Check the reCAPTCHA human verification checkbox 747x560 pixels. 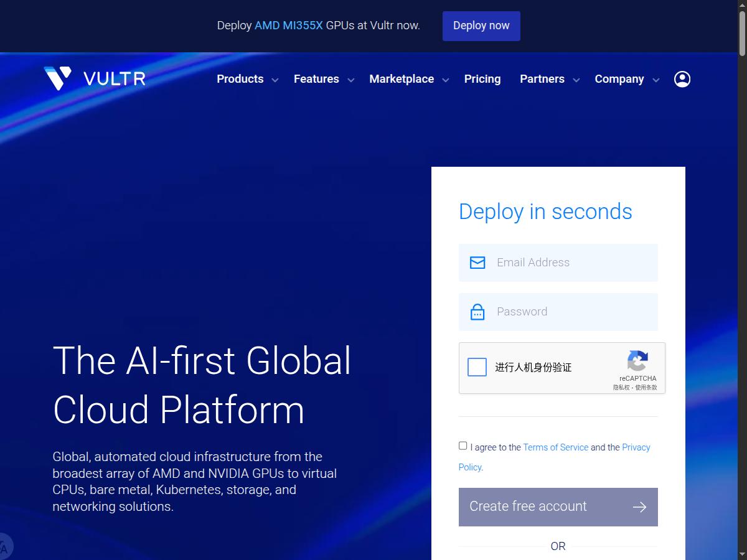[x=477, y=367]
